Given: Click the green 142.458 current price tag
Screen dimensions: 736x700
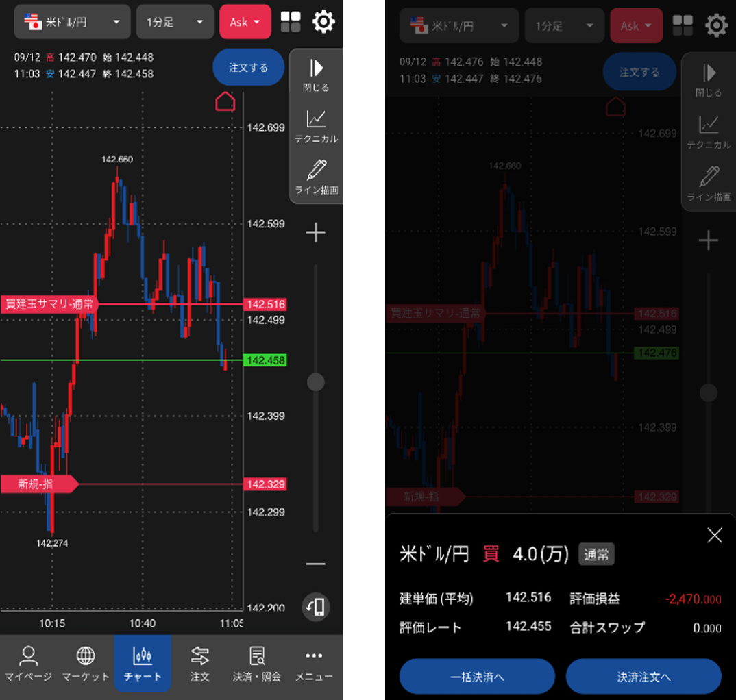Looking at the screenshot, I should [x=265, y=360].
